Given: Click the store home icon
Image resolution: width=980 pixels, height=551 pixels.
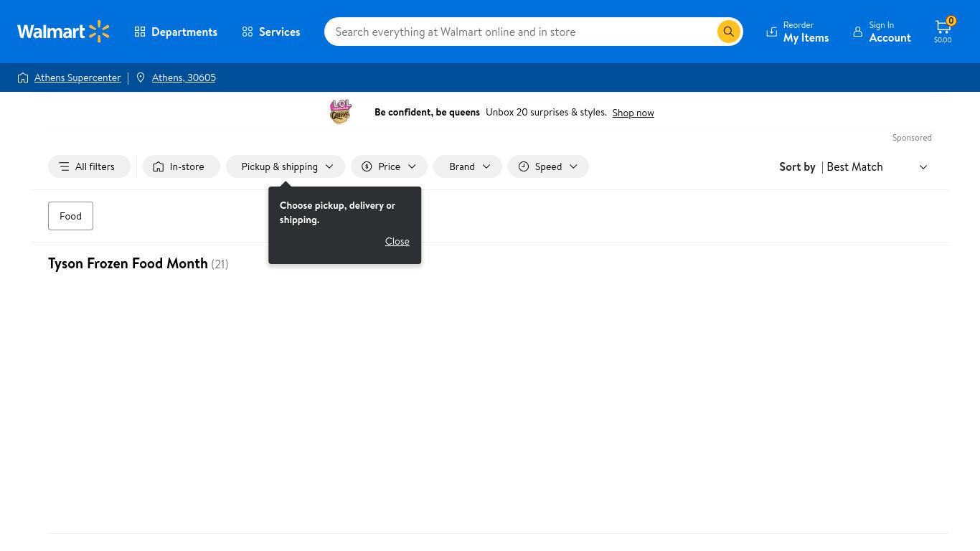Looking at the screenshot, I should tap(23, 77).
